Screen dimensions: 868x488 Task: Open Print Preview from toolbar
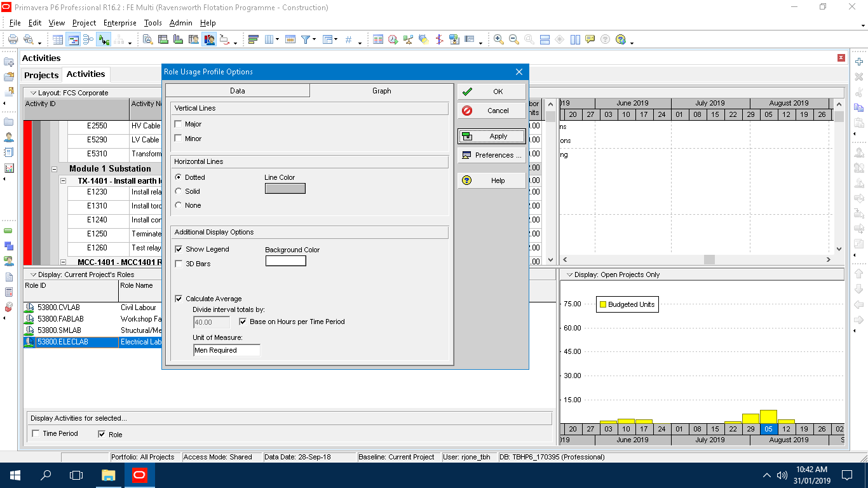29,39
